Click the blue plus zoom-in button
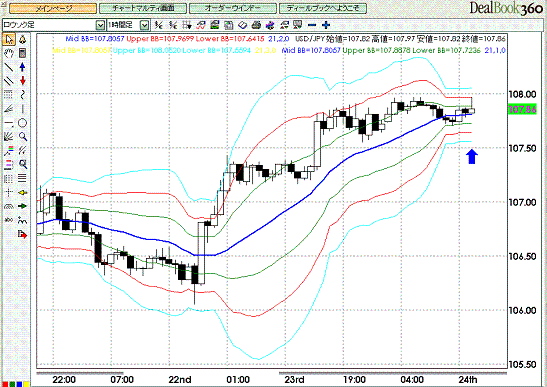The width and height of the screenshot is (547, 387). (326, 25)
